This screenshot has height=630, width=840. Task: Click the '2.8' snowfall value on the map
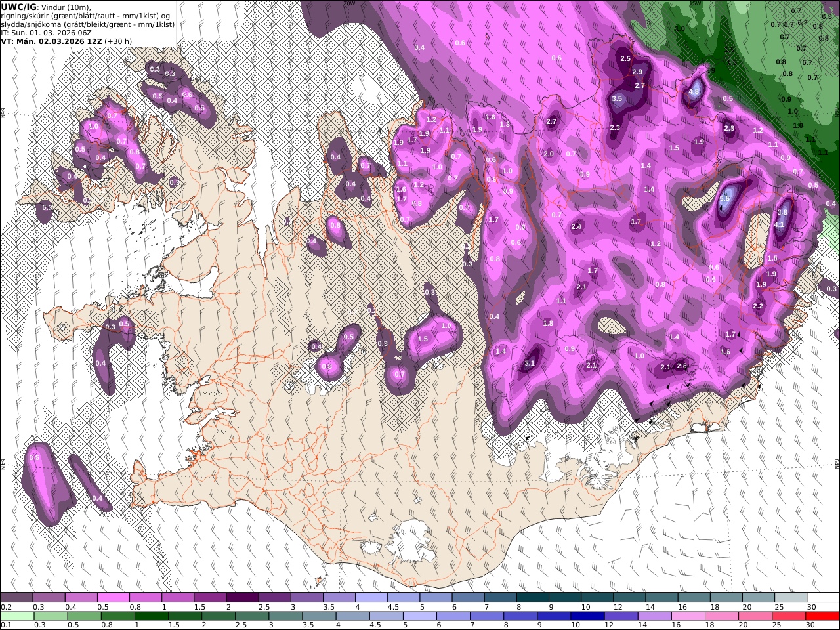[x=729, y=129]
